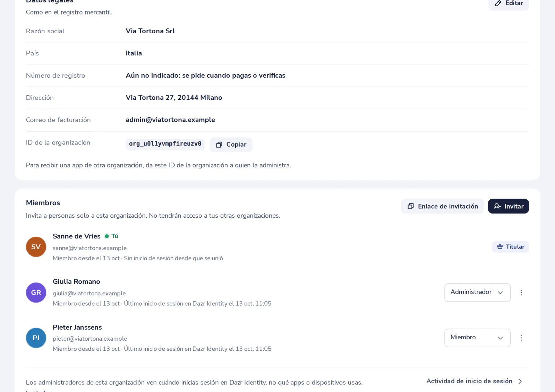Click the email admin@viatortona.example
Image resolution: width=555 pixels, height=392 pixels.
[x=170, y=120]
